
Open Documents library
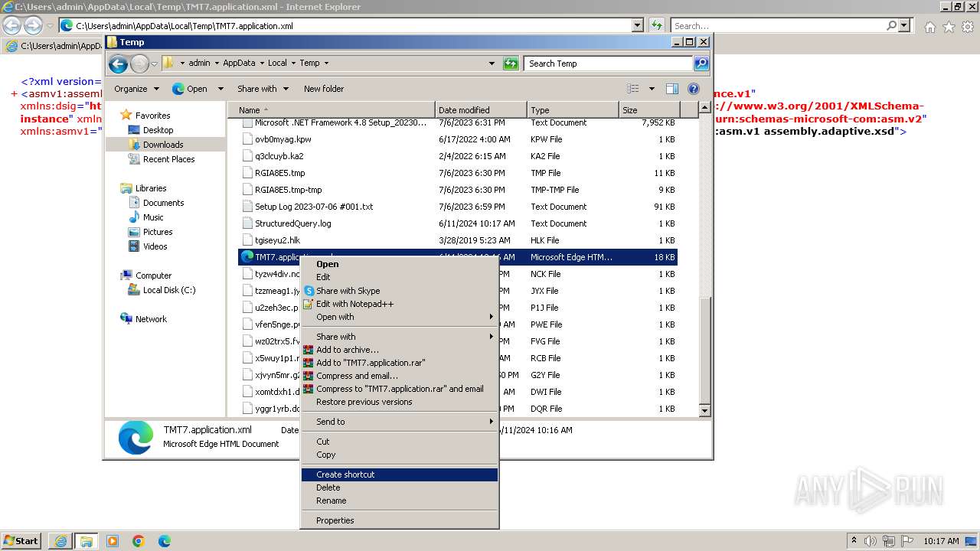[x=163, y=203]
